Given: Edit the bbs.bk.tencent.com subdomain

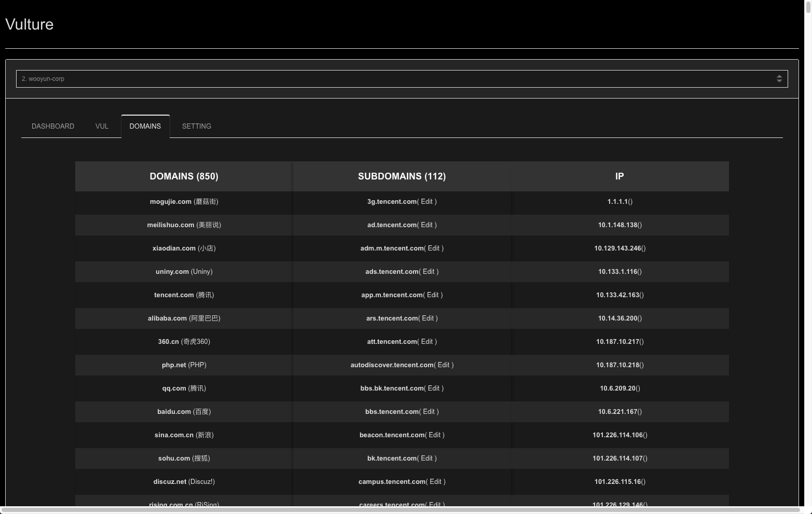Looking at the screenshot, I should tap(434, 388).
